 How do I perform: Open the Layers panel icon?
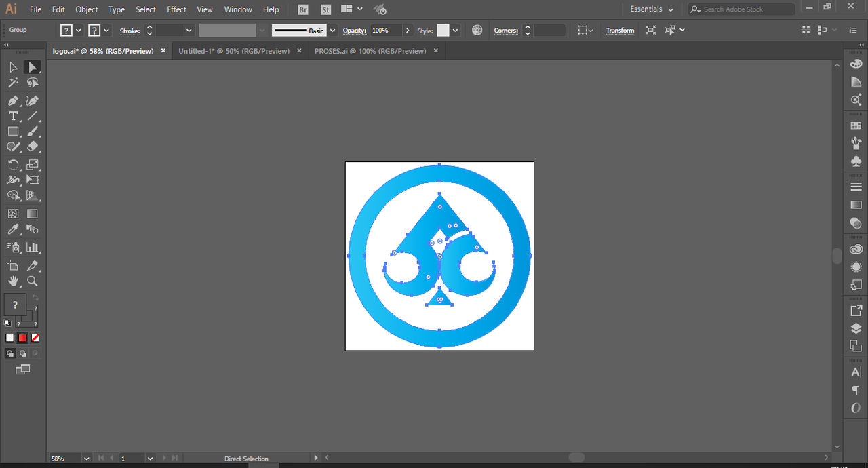(856, 328)
